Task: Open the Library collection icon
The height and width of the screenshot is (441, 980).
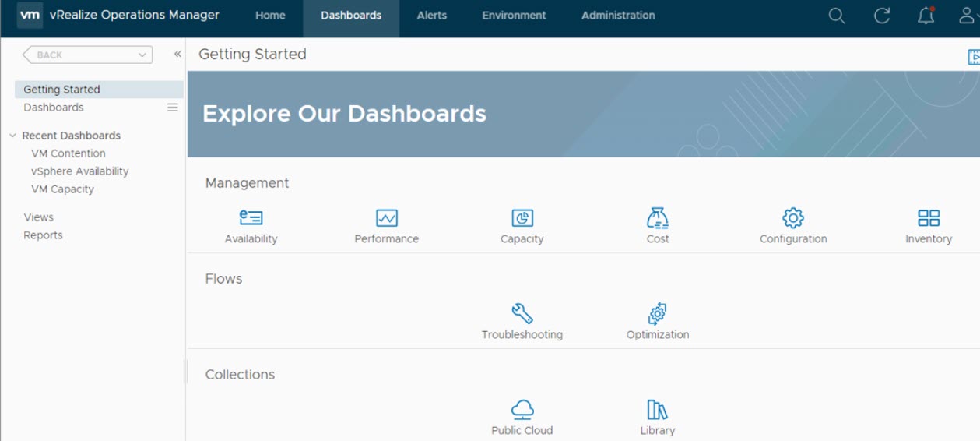Action: (657, 409)
